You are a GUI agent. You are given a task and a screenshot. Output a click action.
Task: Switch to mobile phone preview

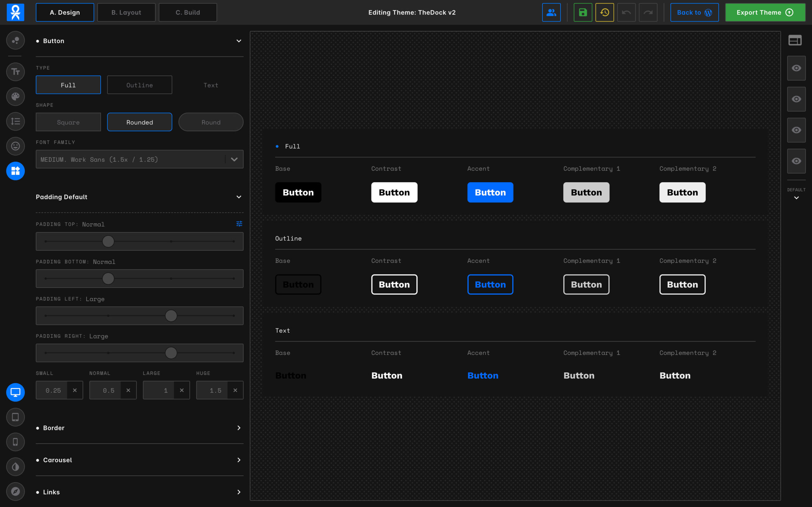pos(16,442)
